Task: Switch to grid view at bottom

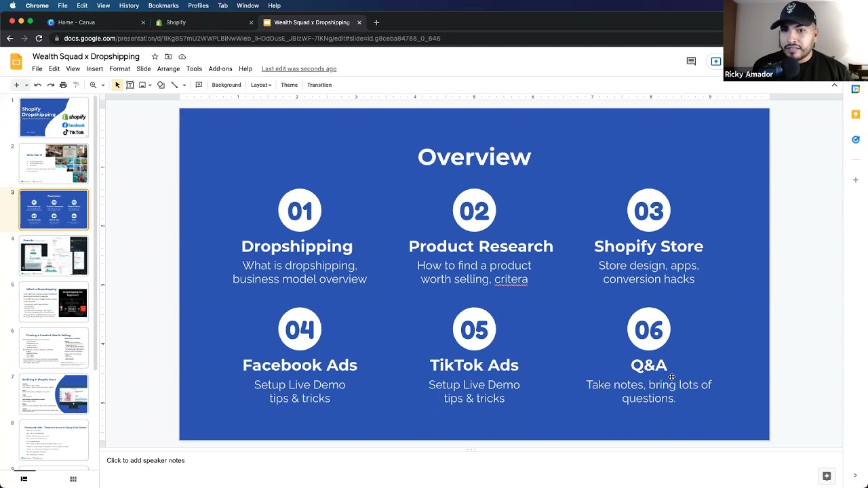Action: 73,479
